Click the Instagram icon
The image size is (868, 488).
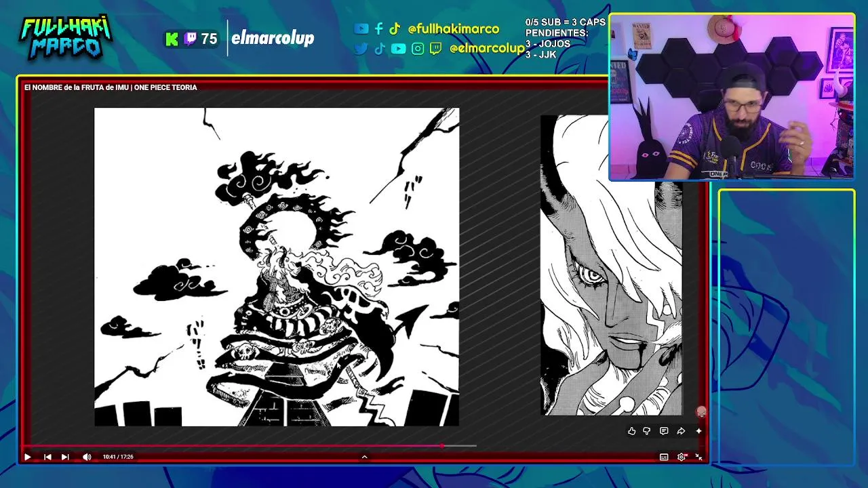(x=418, y=49)
